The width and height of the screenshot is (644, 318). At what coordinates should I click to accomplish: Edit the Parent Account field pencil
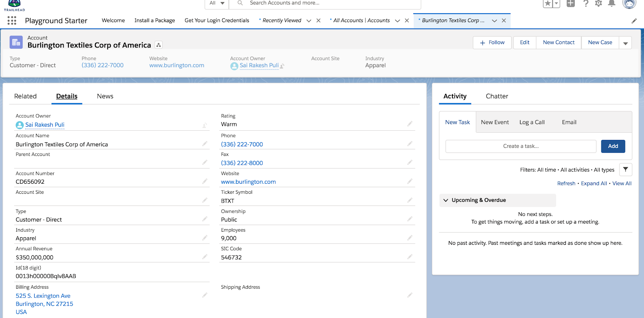[205, 162]
